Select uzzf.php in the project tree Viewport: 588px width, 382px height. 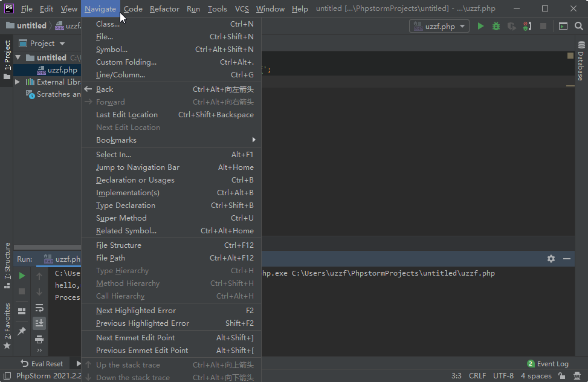pyautogui.click(x=48, y=70)
